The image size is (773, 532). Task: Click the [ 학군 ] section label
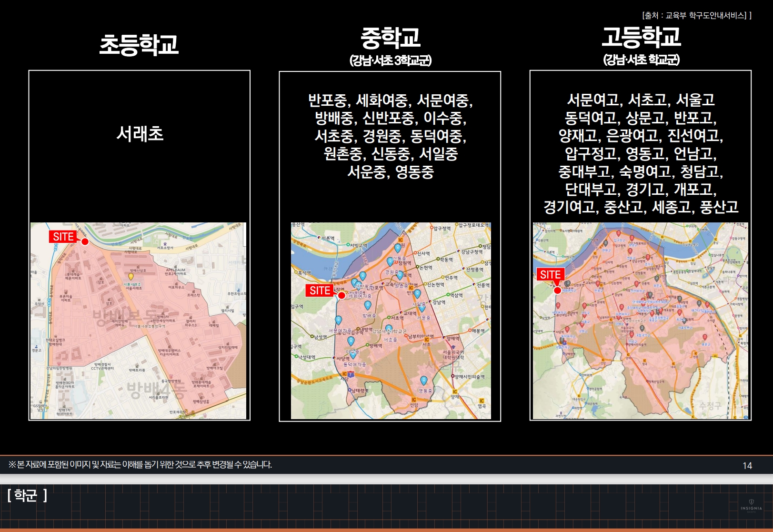pos(27,495)
